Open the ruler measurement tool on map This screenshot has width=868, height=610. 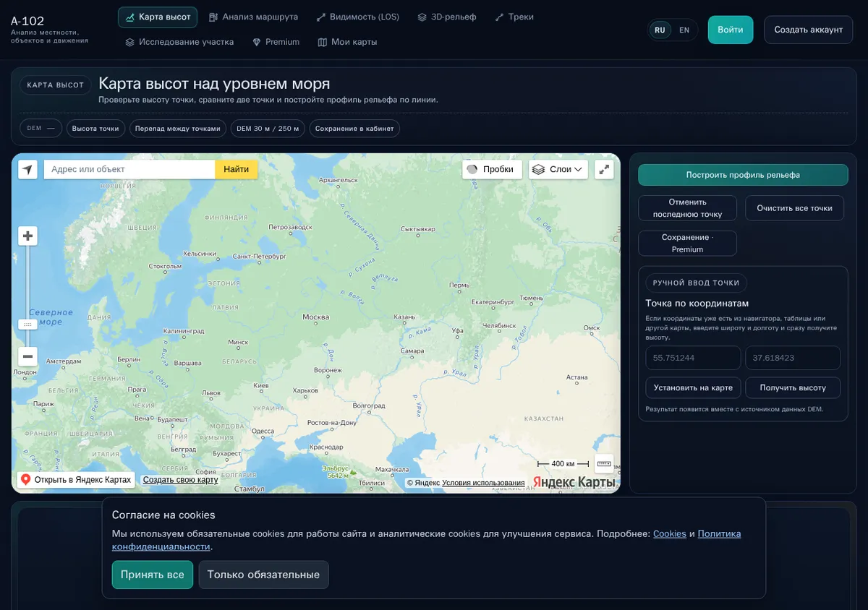point(604,463)
